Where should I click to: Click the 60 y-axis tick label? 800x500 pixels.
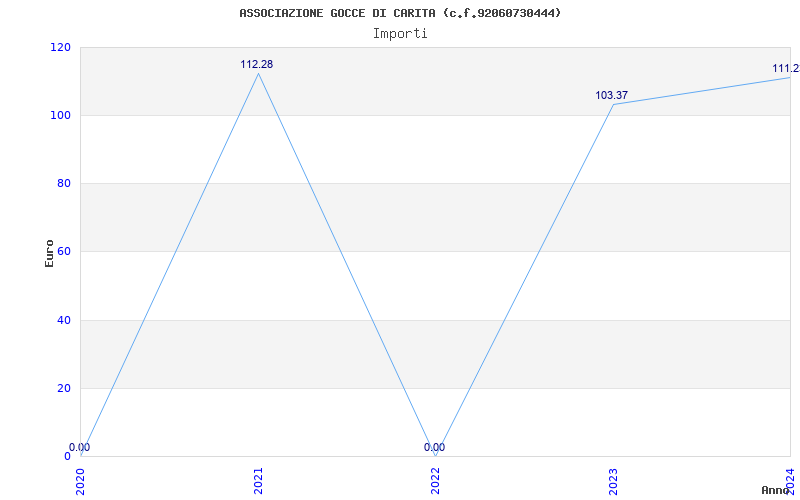[62, 252]
